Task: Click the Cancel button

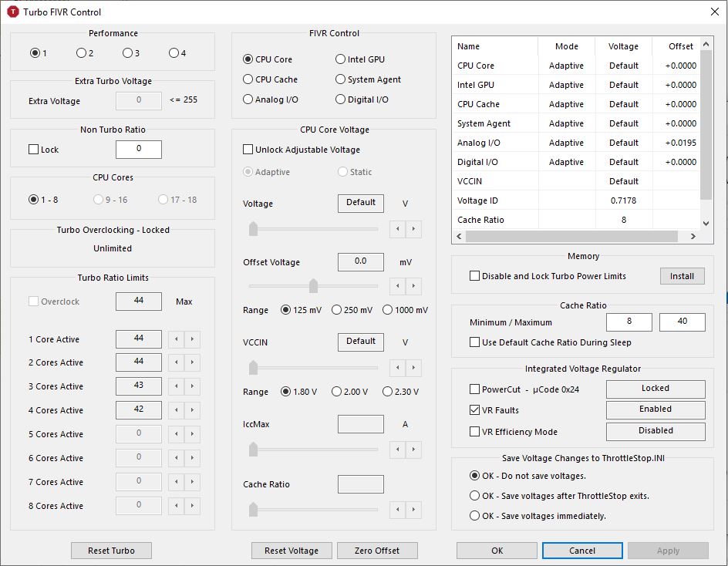Action: [x=582, y=551]
